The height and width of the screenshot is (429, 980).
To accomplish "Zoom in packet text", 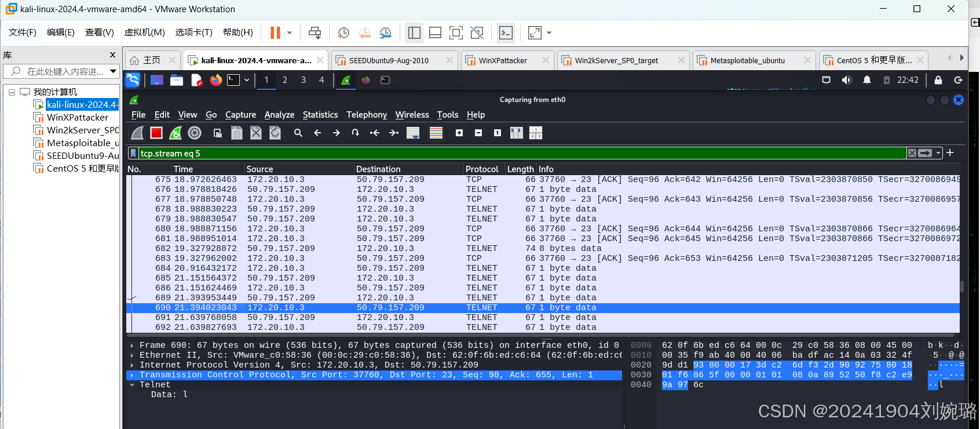I will [459, 133].
